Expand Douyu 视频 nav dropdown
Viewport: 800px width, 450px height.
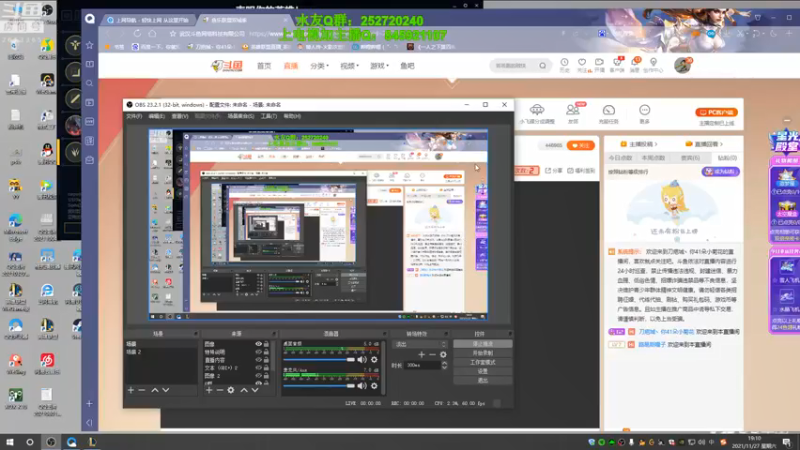(x=349, y=66)
